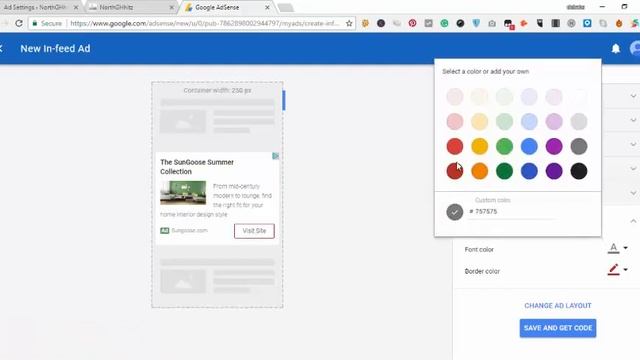Click the selected gray checkmark custom color circle

click(455, 212)
